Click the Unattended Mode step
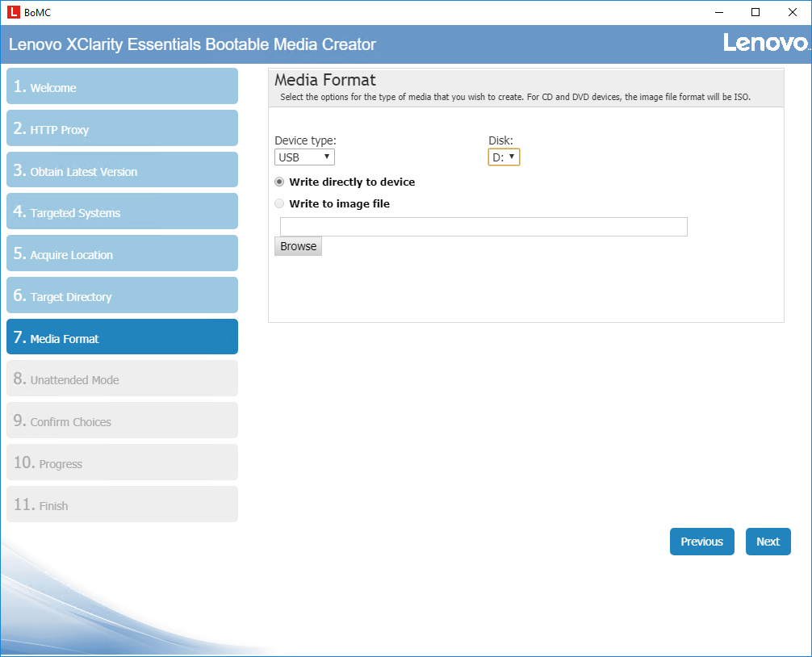The image size is (812, 657). [x=122, y=379]
